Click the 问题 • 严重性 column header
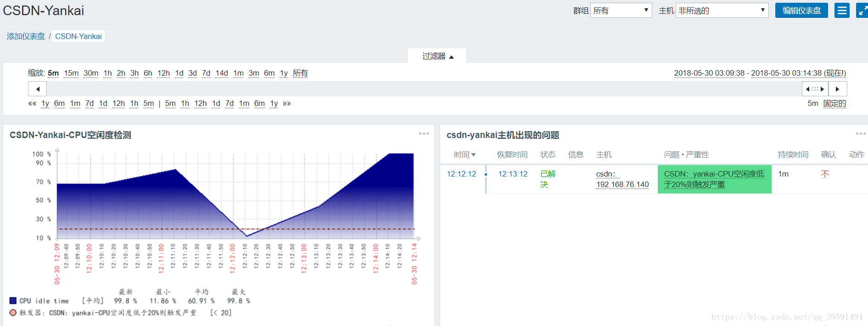The image size is (868, 326). 686,155
